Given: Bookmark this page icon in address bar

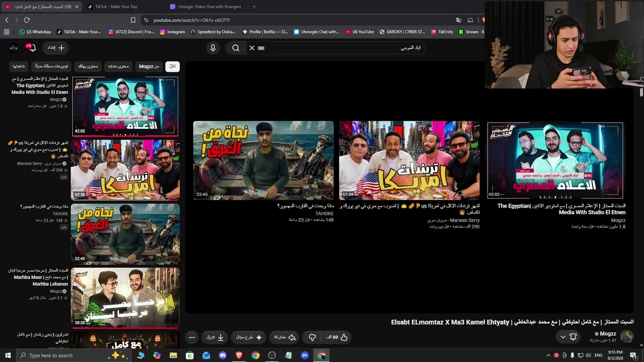Looking at the screenshot, I should click(133, 20).
